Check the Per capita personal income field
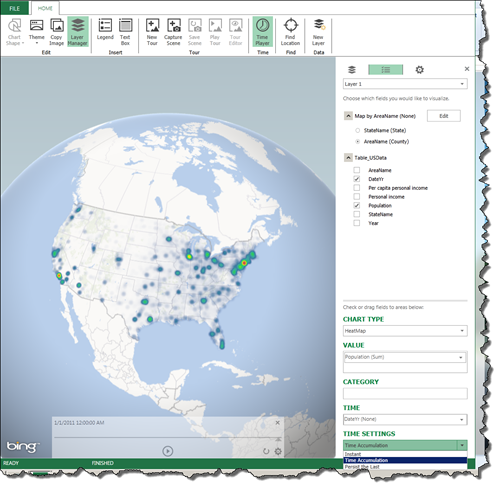The width and height of the screenshot is (500, 489). click(357, 188)
